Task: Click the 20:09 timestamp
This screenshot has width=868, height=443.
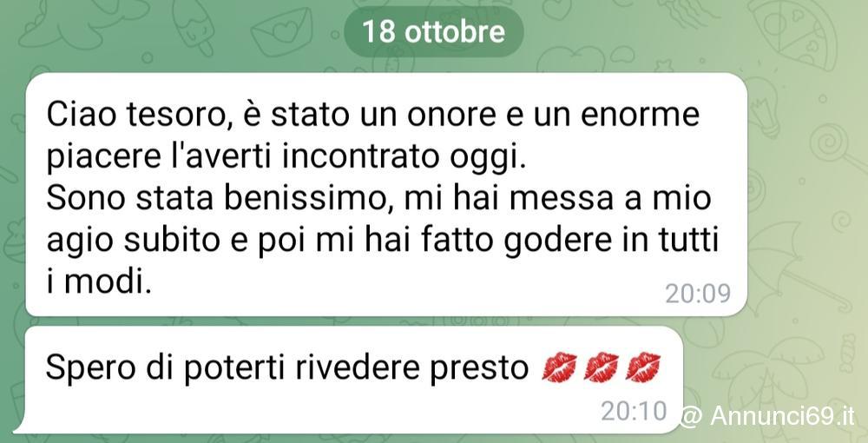Action: tap(698, 294)
